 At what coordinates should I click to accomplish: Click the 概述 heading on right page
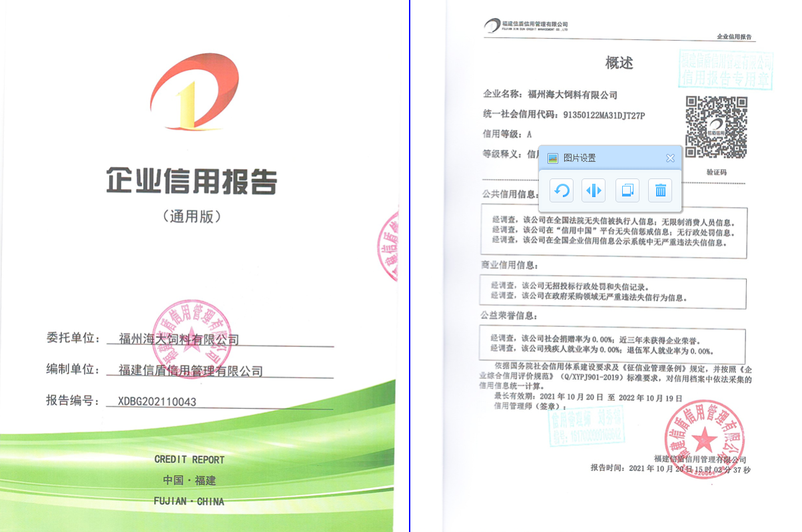pyautogui.click(x=619, y=63)
